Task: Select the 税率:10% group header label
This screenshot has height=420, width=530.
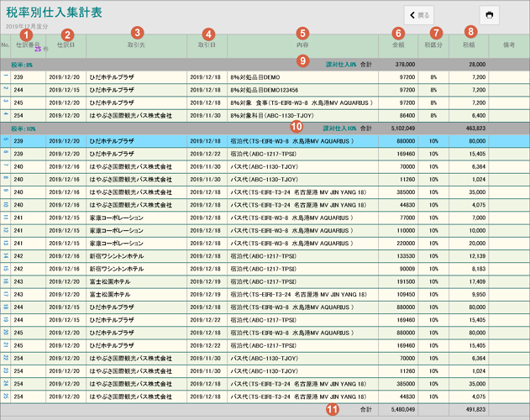Action: pos(24,129)
